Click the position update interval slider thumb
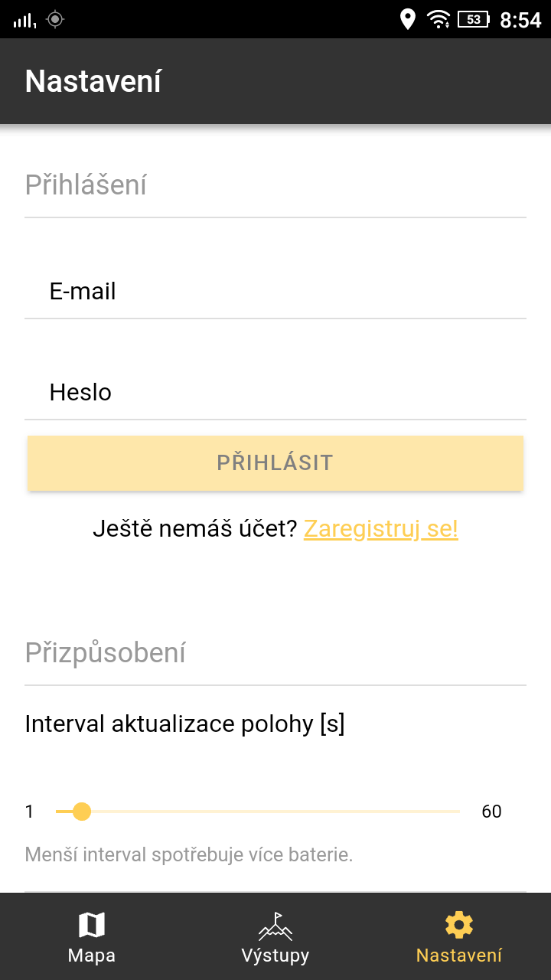Screen dimensions: 551x980 [x=82, y=812]
